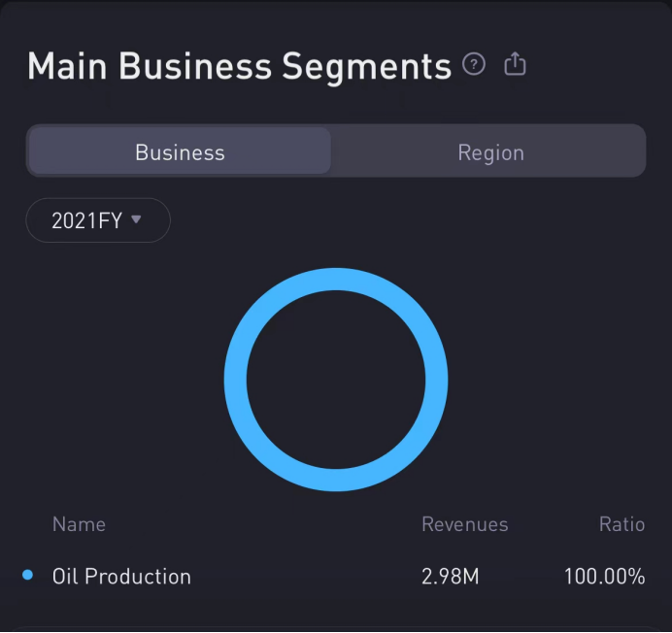Click the blue legend dot for Oil Production

click(x=27, y=576)
